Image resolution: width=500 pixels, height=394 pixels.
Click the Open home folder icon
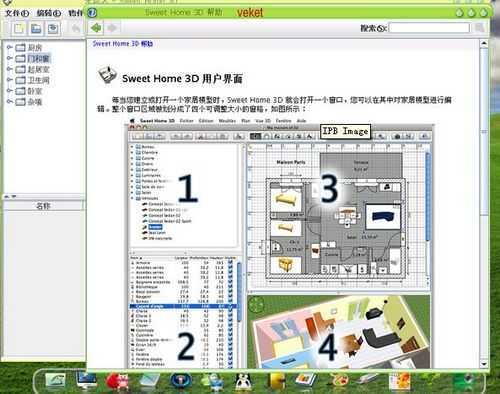(x=36, y=29)
